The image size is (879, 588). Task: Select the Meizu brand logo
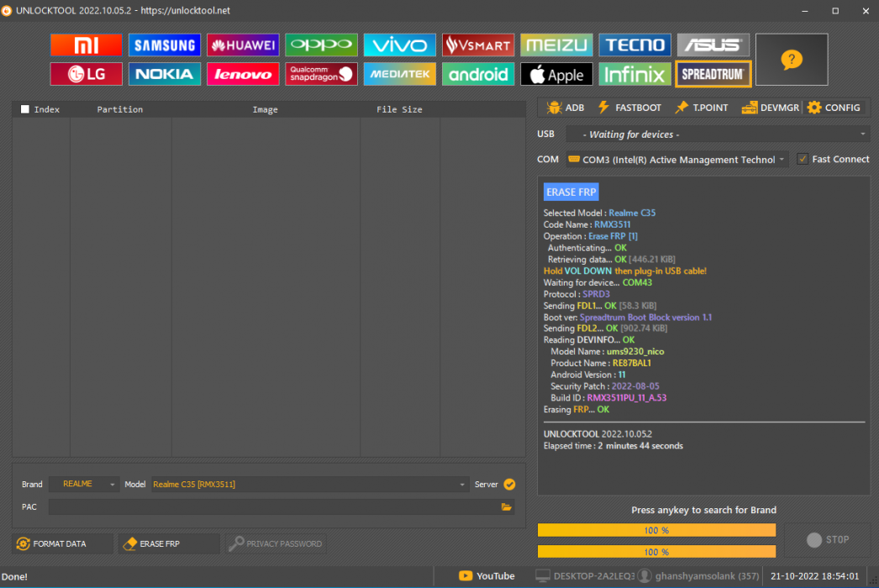coord(556,45)
